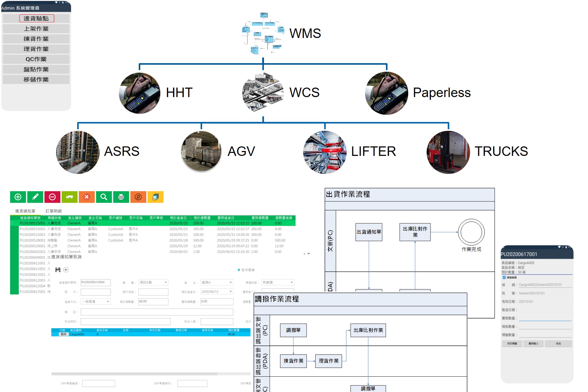Image resolution: width=588 pixels, height=392 pixels.
Task: Click the Paperless scanner image
Action: point(387,93)
